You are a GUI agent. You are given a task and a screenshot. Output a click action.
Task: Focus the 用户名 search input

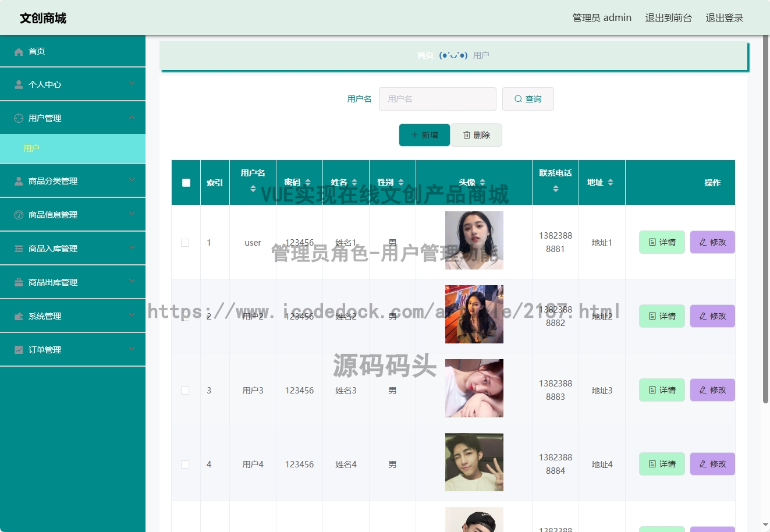pyautogui.click(x=438, y=99)
